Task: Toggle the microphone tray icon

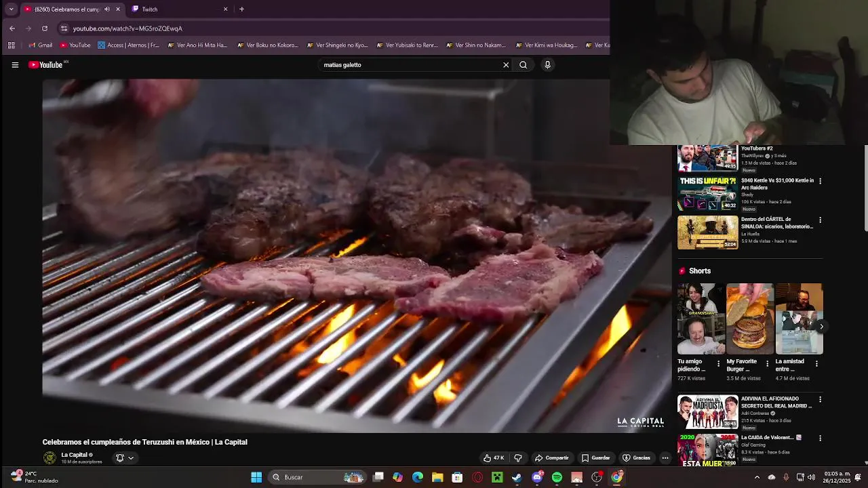Action: point(786,477)
